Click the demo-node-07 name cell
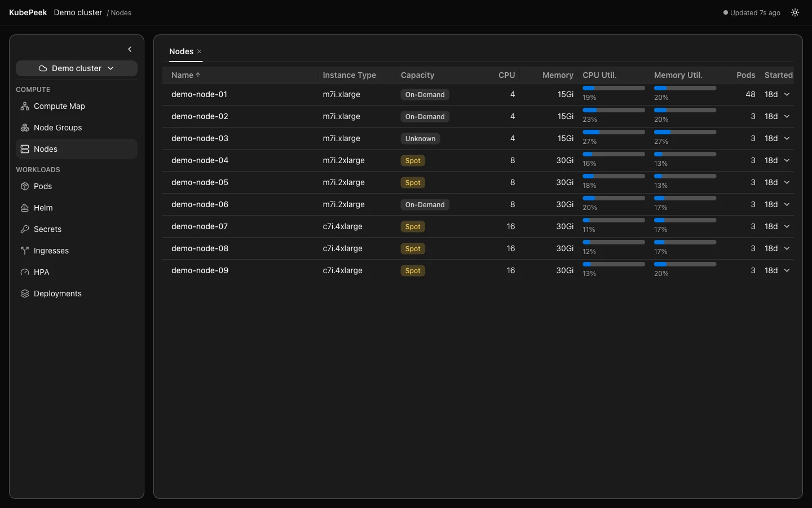This screenshot has height=508, width=812. (200, 226)
